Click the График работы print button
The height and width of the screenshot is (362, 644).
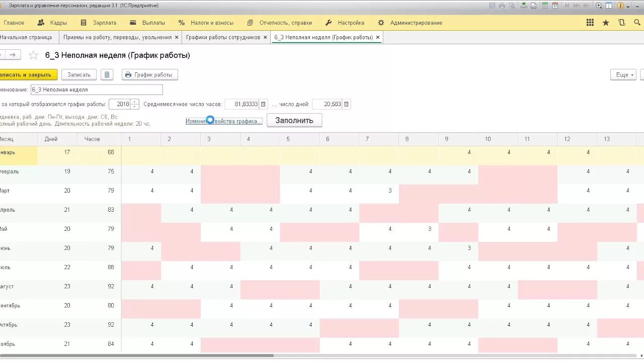(150, 74)
